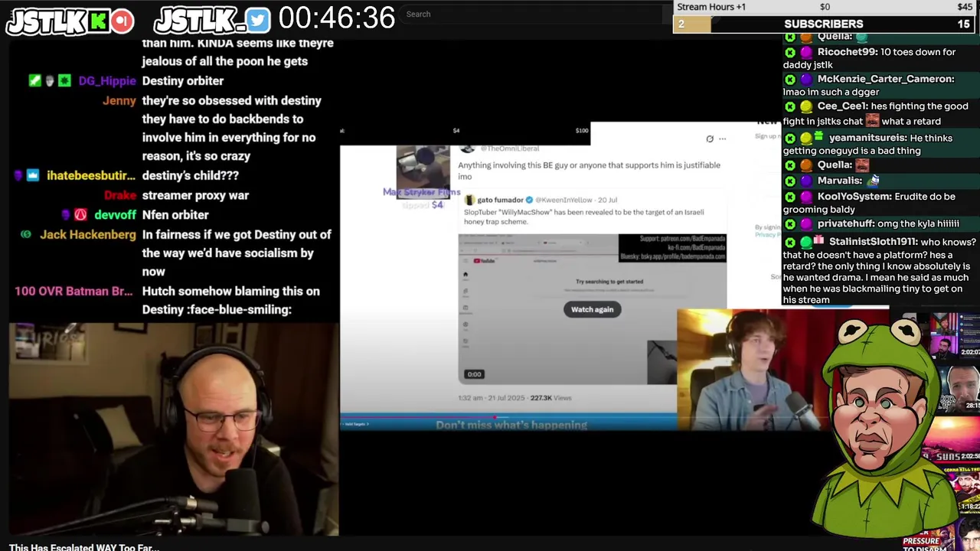980x551 pixels.
Task: Open the tweet's three-dot more menu
Action: (x=722, y=139)
